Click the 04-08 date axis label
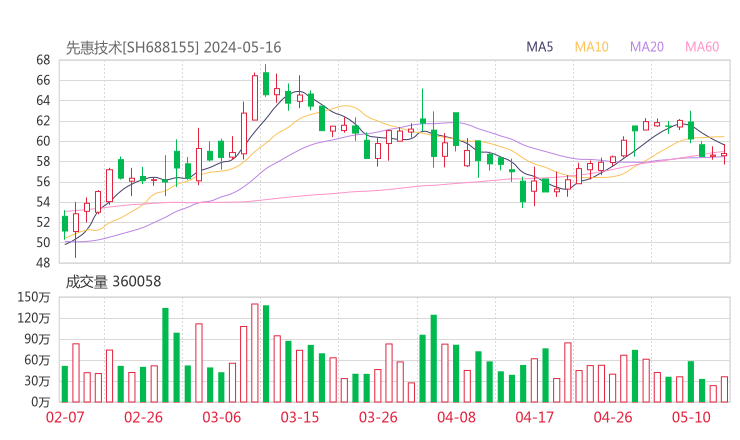This screenshot has height=440, width=740. pyautogui.click(x=456, y=417)
